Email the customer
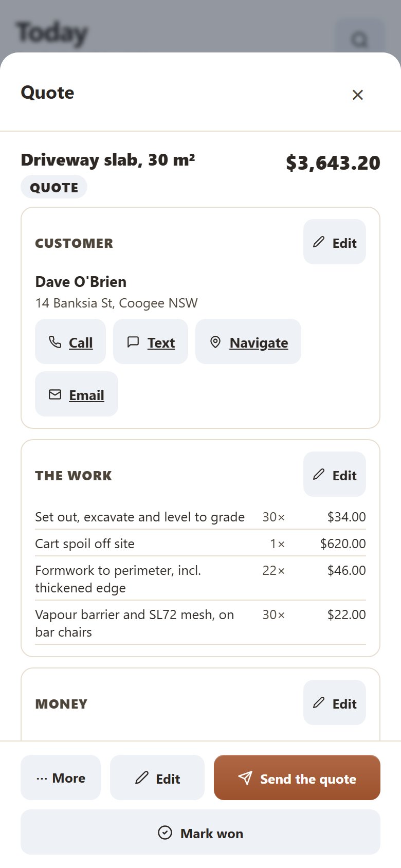This screenshot has height=868, width=401. 77,394
